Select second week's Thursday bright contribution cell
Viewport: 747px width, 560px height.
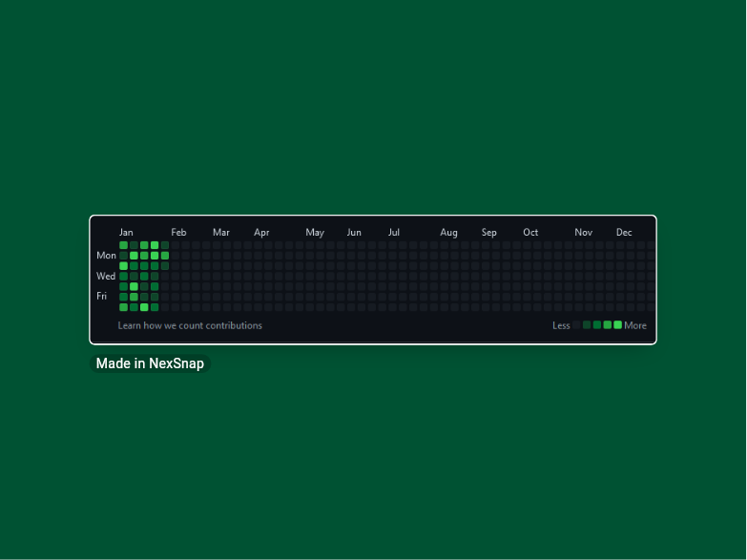tap(134, 286)
